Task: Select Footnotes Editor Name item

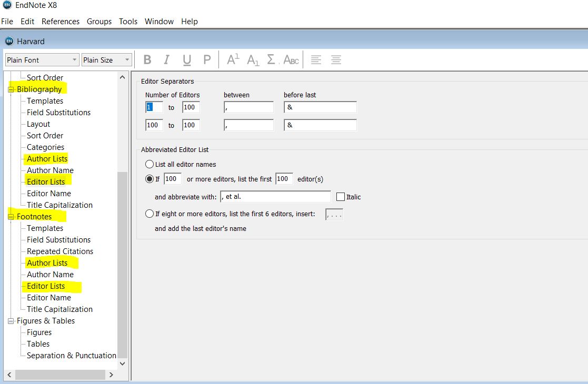Action: (49, 298)
